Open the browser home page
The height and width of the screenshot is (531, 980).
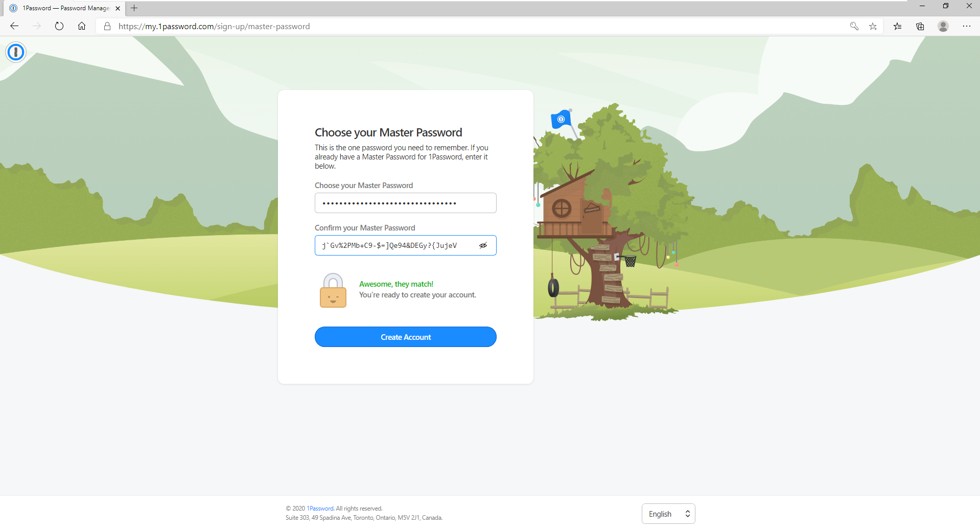(82, 26)
